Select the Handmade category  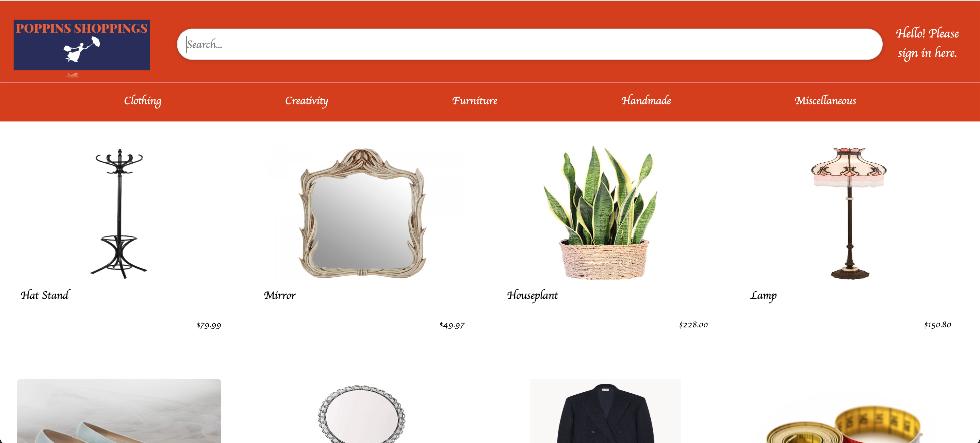(646, 100)
